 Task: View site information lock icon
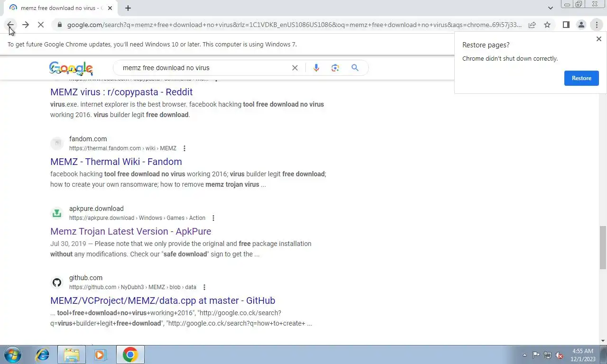point(59,25)
